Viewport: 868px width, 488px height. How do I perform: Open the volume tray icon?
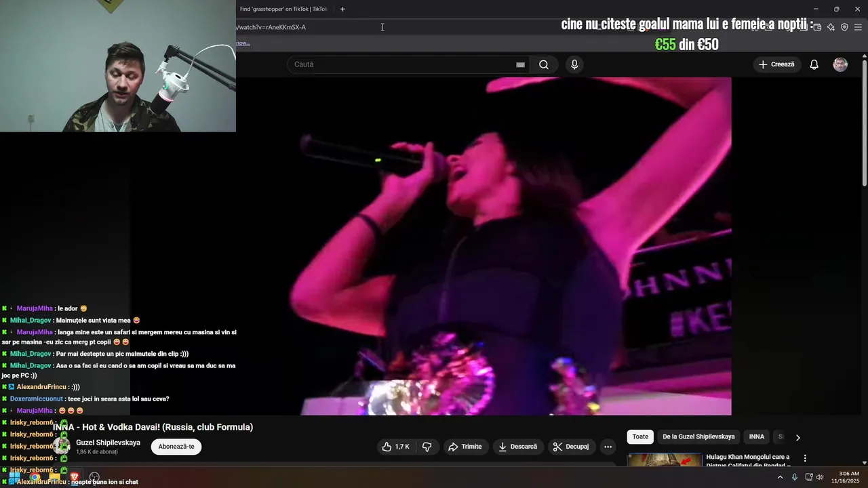819,477
